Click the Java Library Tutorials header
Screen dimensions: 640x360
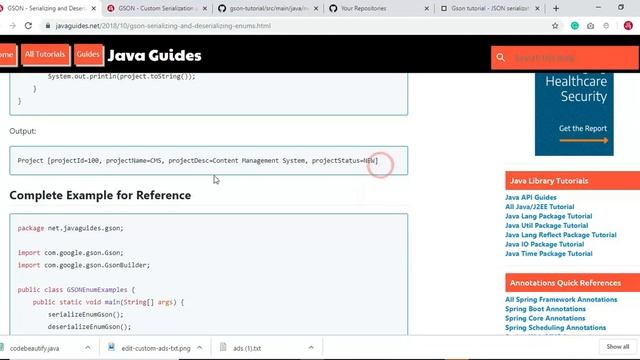[573, 181]
